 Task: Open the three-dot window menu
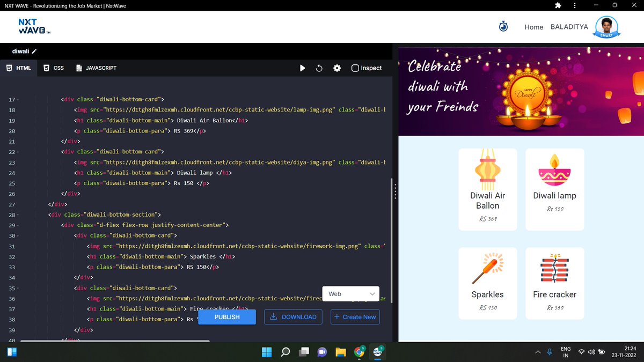tap(575, 5)
